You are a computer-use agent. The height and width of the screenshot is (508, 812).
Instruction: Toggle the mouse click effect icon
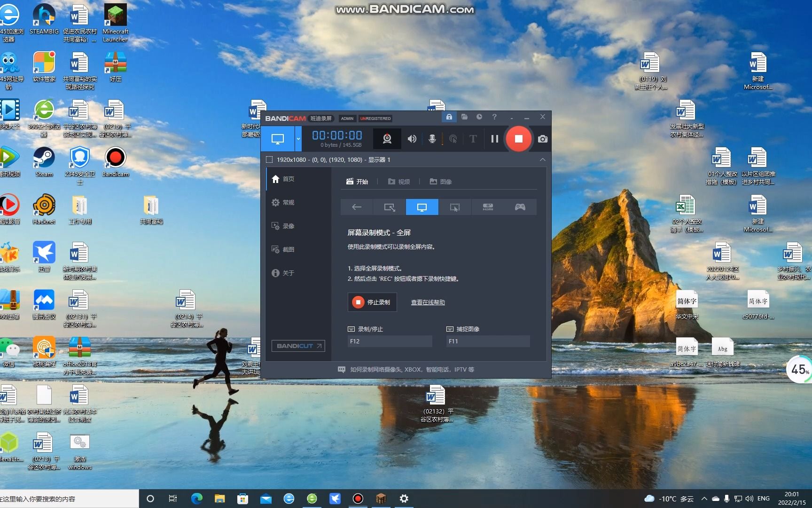coord(453,139)
